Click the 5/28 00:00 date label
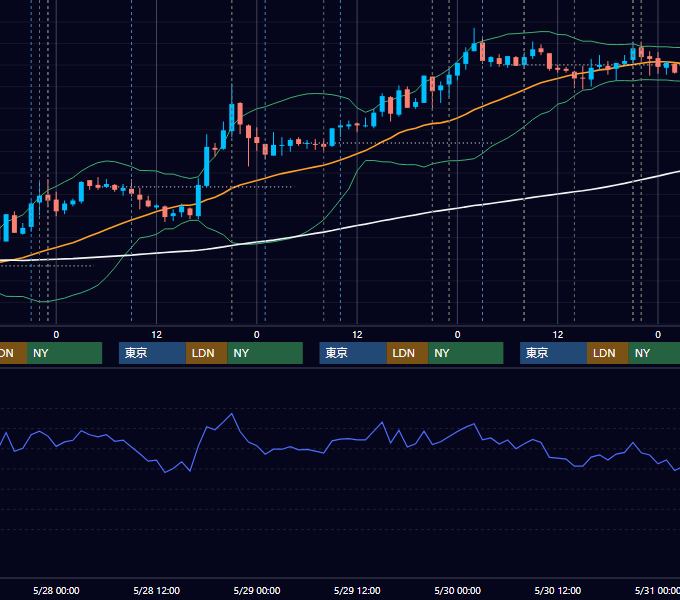The width and height of the screenshot is (680, 600). [x=56, y=590]
